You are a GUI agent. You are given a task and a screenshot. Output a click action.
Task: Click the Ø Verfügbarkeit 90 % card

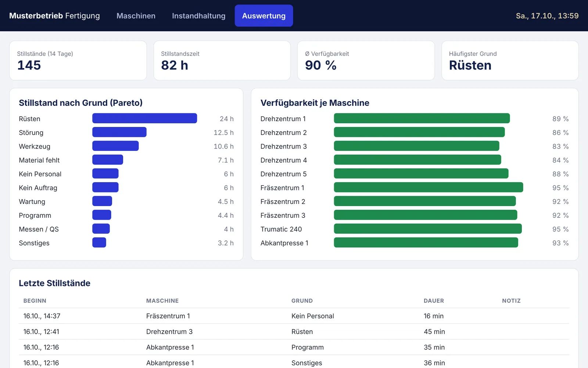(x=366, y=60)
